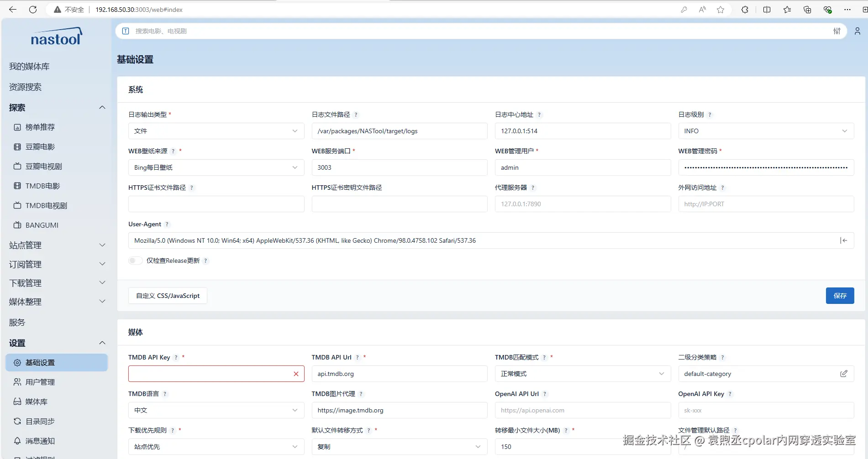The height and width of the screenshot is (459, 868).
Task: Open 榜单推荐 menu item
Action: [x=40, y=127]
